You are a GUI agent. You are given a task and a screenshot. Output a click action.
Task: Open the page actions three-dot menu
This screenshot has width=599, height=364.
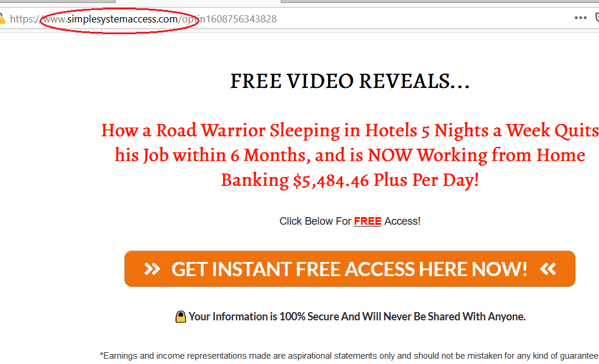click(580, 18)
